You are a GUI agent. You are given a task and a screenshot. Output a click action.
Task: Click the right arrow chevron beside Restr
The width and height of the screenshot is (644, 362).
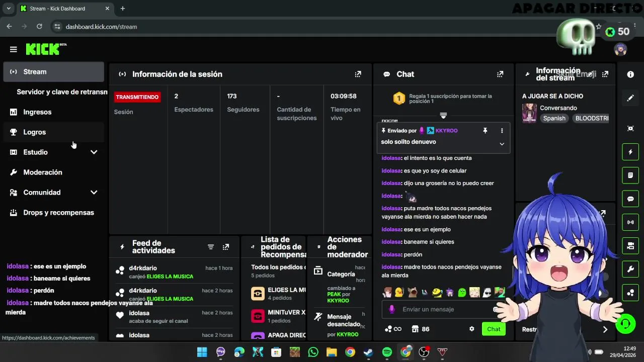point(605,329)
